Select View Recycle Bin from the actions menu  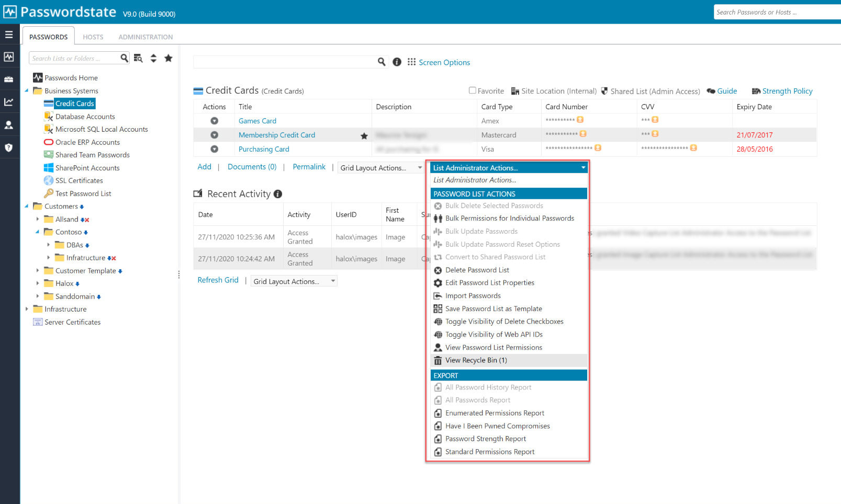[476, 360]
